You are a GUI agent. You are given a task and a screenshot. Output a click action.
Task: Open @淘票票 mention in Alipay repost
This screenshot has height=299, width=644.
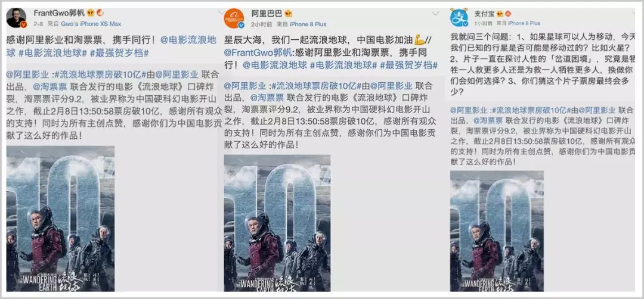tap(488, 120)
